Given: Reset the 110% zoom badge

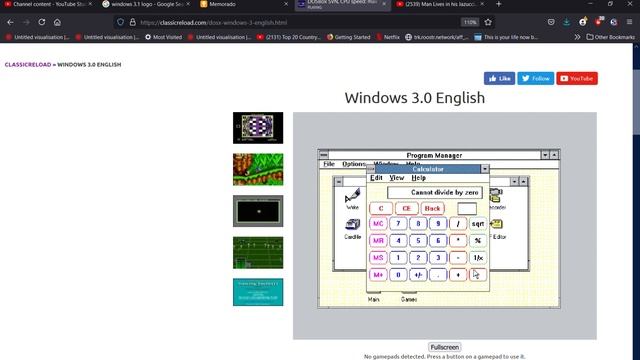Looking at the screenshot, I should coord(470,22).
